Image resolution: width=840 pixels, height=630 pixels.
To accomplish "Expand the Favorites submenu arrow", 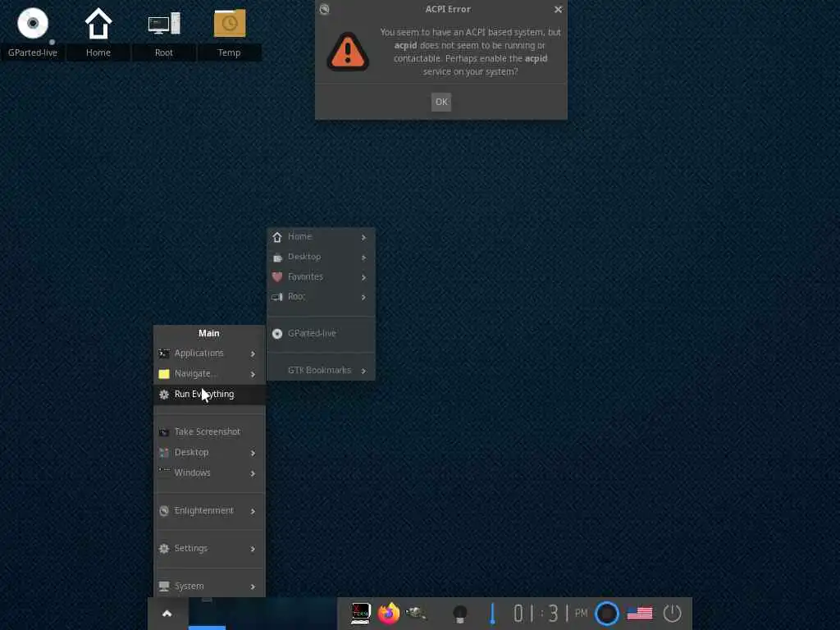I will [363, 277].
